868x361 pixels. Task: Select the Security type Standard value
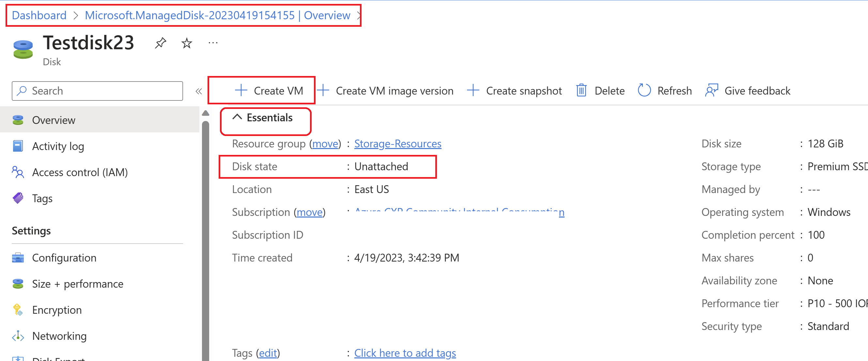click(x=828, y=326)
